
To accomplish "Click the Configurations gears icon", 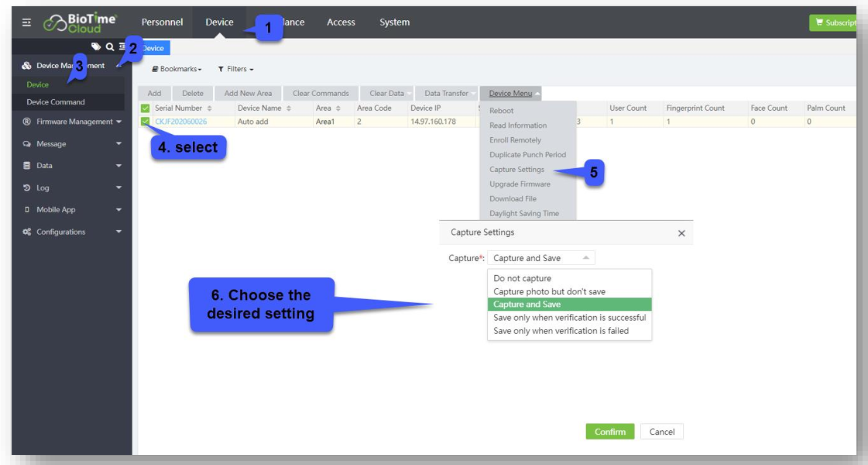I will coord(27,232).
